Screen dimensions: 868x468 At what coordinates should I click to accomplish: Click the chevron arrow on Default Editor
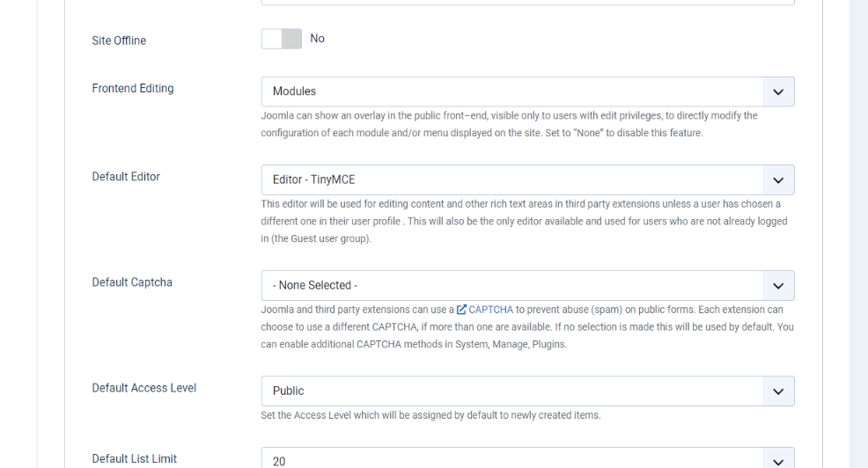pos(778,180)
